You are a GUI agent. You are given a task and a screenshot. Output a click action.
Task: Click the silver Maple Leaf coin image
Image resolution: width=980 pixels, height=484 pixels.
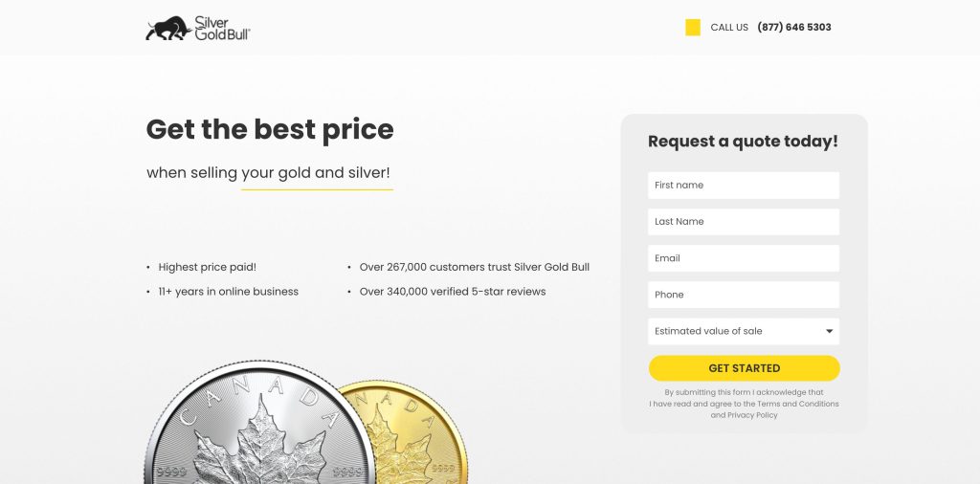tap(258, 430)
